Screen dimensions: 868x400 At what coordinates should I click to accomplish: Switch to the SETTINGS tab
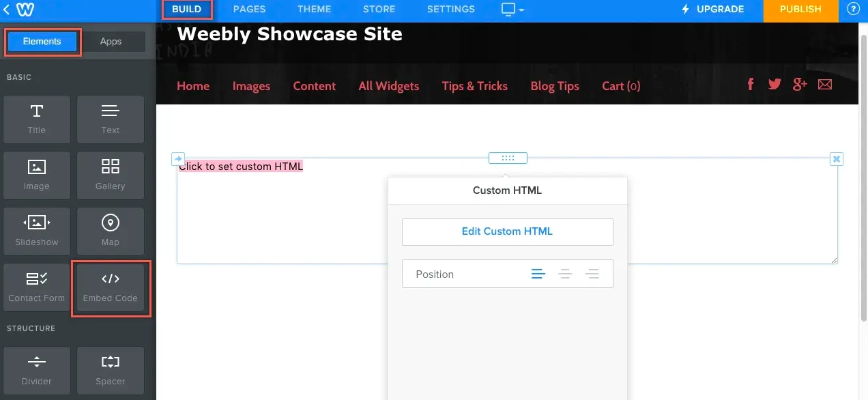(451, 10)
